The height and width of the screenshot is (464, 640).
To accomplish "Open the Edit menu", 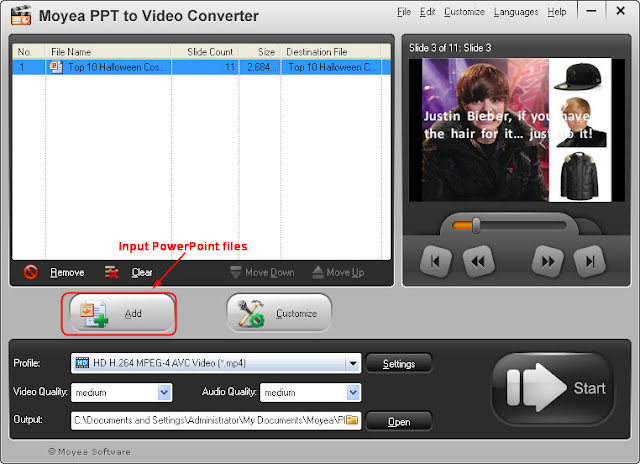I will point(427,12).
